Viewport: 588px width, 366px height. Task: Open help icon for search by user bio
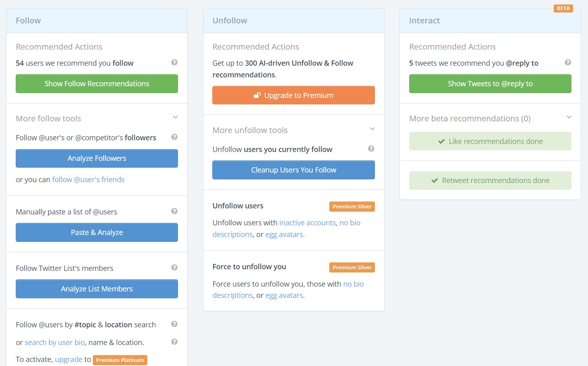click(x=174, y=342)
